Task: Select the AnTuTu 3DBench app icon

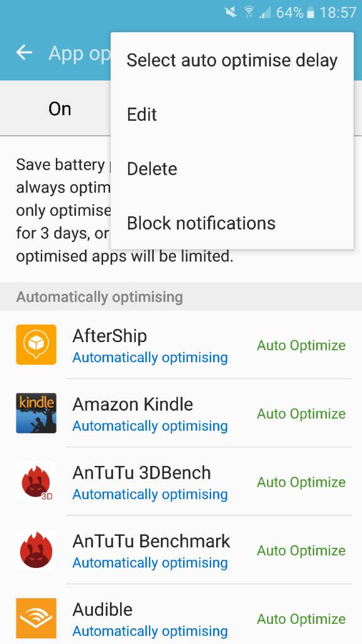Action: coord(36,481)
